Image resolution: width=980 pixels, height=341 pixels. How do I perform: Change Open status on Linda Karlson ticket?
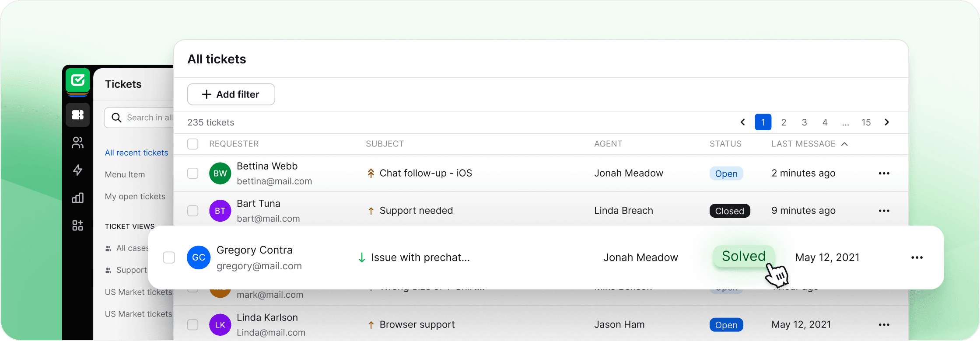coord(726,325)
